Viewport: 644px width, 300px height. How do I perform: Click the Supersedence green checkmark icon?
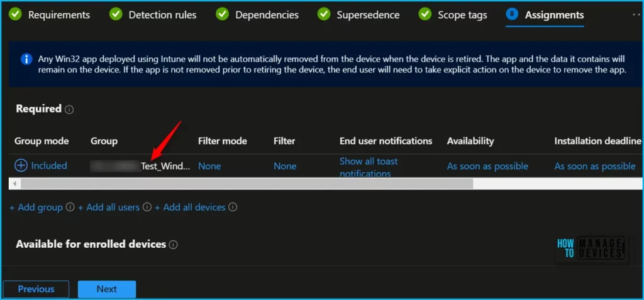point(324,15)
